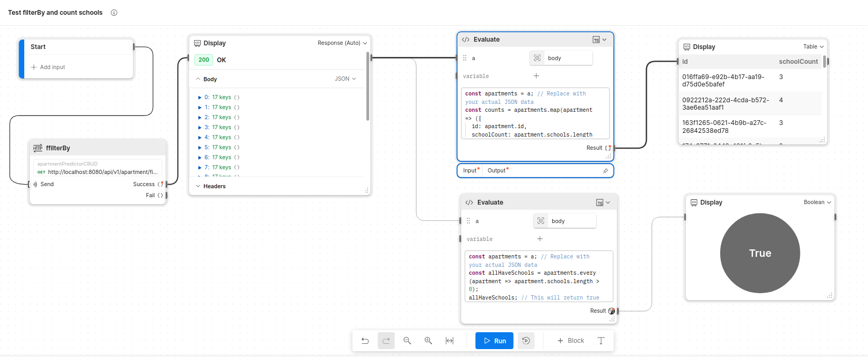Click the ffilterBy request URL field
The image size is (868, 357).
pos(102,172)
